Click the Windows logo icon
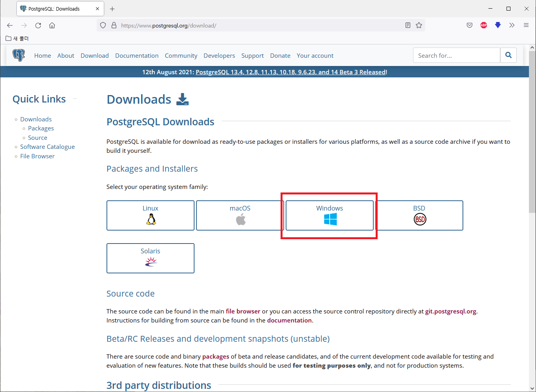Screen dimensions: 536x392 [330, 219]
